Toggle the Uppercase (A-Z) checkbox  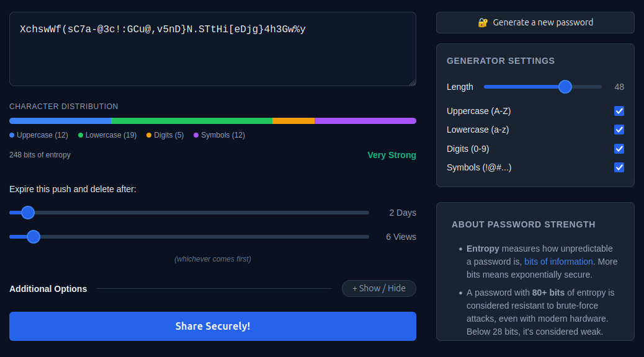point(619,111)
